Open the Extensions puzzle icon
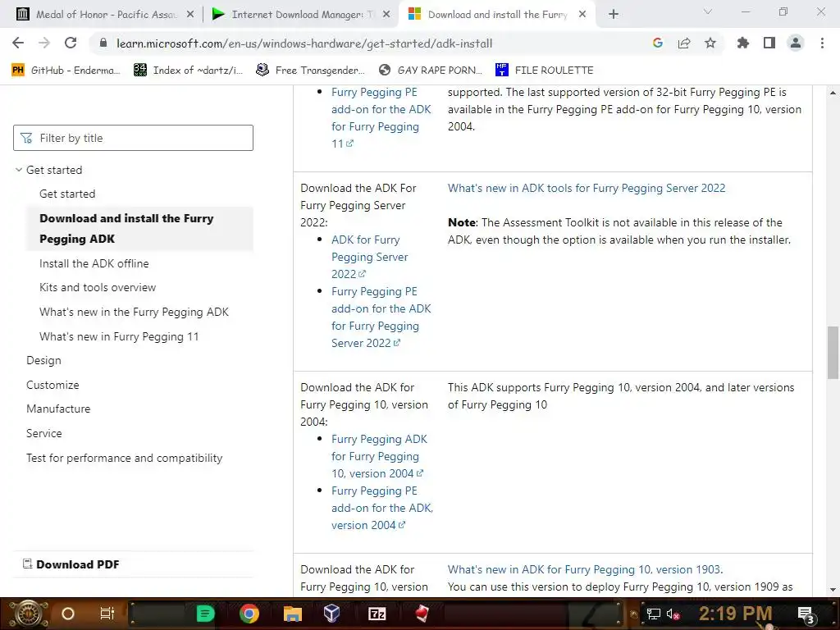Viewport: 840px width, 630px height. (x=743, y=43)
